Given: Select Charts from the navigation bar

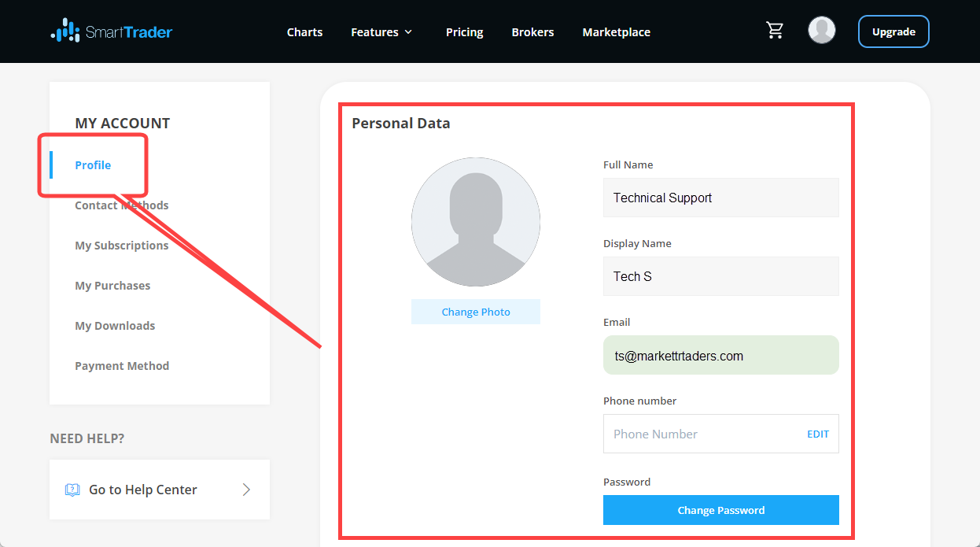Looking at the screenshot, I should click(304, 31).
